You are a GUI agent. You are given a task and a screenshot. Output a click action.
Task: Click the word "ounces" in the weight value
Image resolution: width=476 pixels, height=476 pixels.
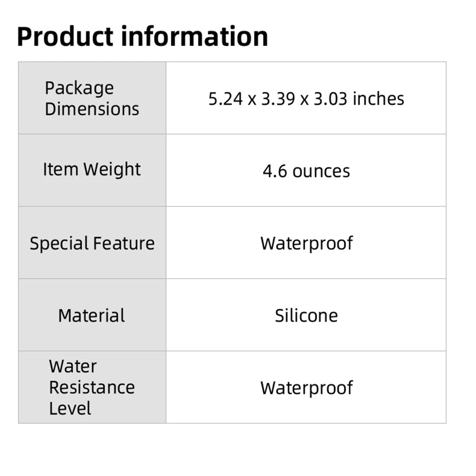321,171
